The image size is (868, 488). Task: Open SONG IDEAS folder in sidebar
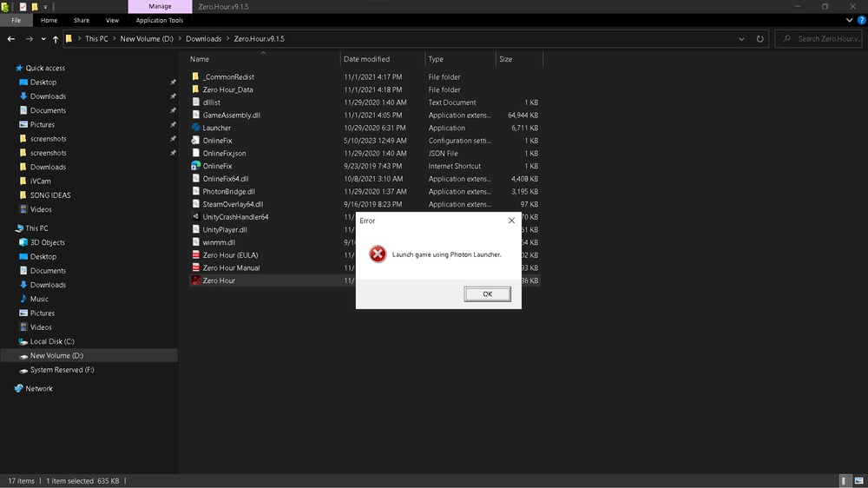[x=49, y=195]
